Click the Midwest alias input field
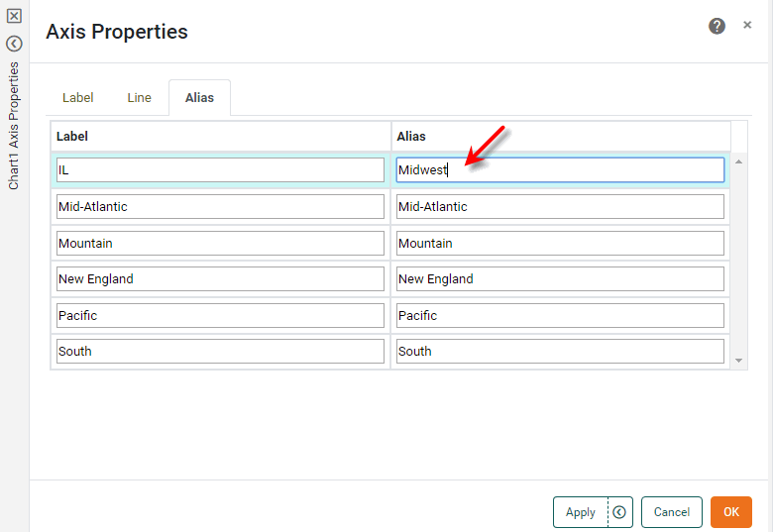Viewport: 773px width, 532px height. click(560, 170)
